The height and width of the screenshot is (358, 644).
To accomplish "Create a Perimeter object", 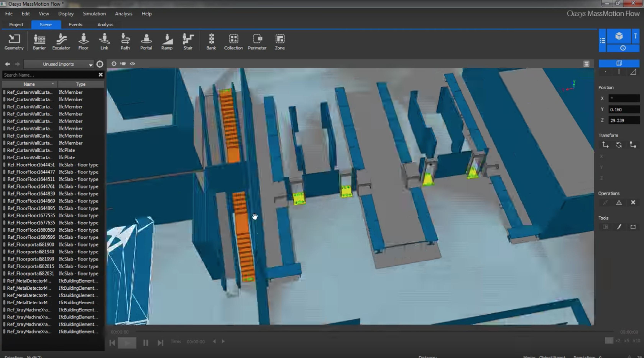I will click(x=257, y=42).
